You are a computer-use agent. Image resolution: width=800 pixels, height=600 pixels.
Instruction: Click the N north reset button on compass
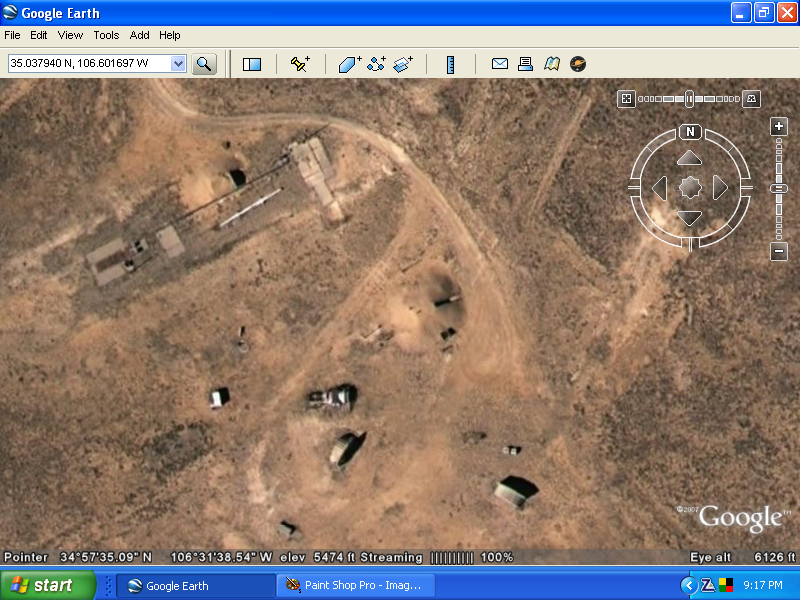(690, 132)
